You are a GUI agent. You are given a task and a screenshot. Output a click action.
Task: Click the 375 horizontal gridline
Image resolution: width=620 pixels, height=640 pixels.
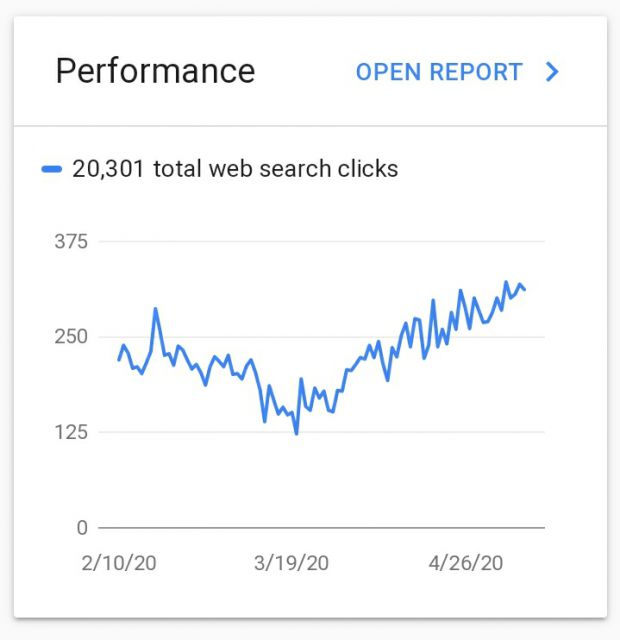322,241
